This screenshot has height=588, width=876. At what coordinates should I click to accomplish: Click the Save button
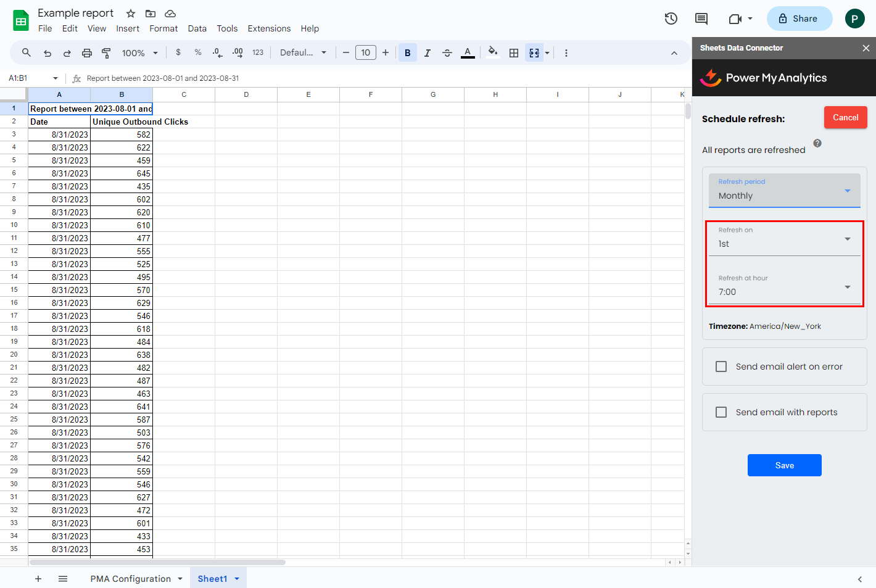(784, 465)
